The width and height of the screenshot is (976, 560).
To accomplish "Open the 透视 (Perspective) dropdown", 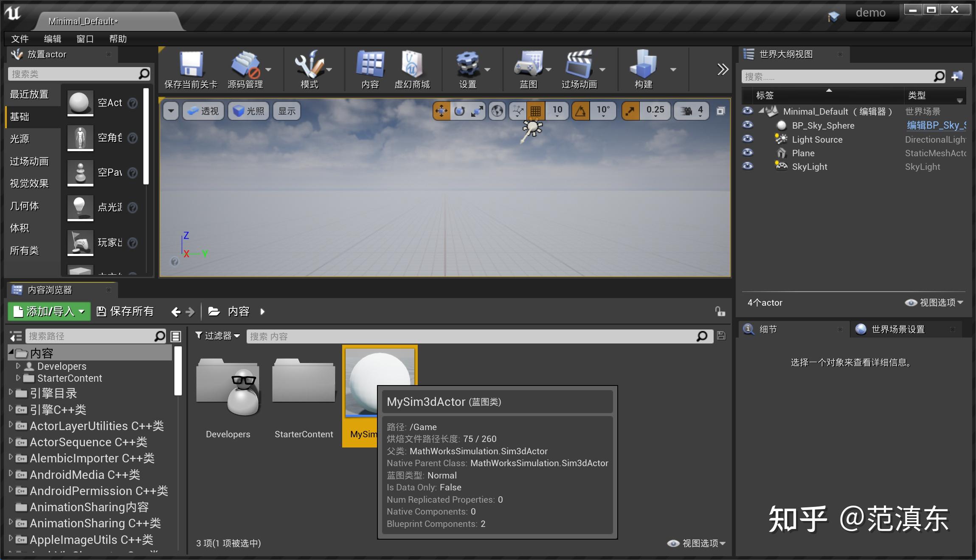I will coord(203,111).
